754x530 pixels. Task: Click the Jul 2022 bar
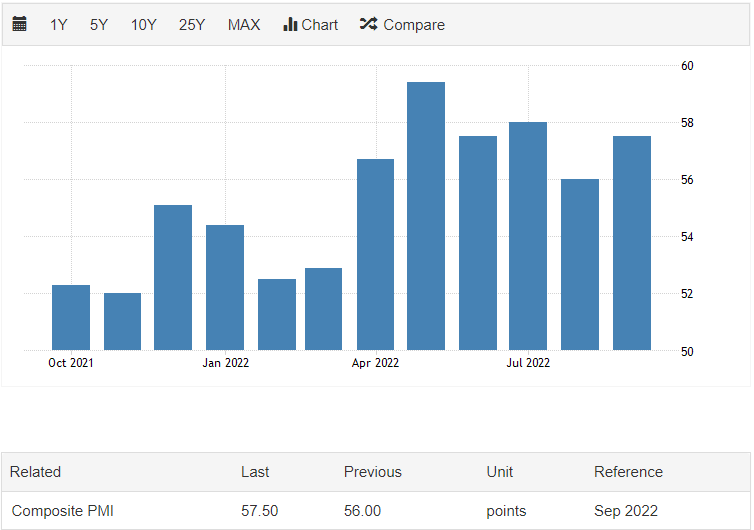pyautogui.click(x=528, y=236)
